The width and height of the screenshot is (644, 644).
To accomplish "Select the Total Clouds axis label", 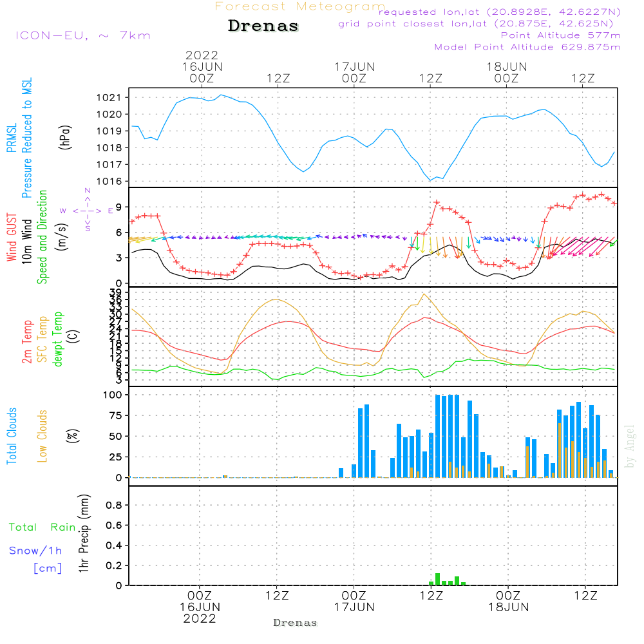I will (12, 436).
